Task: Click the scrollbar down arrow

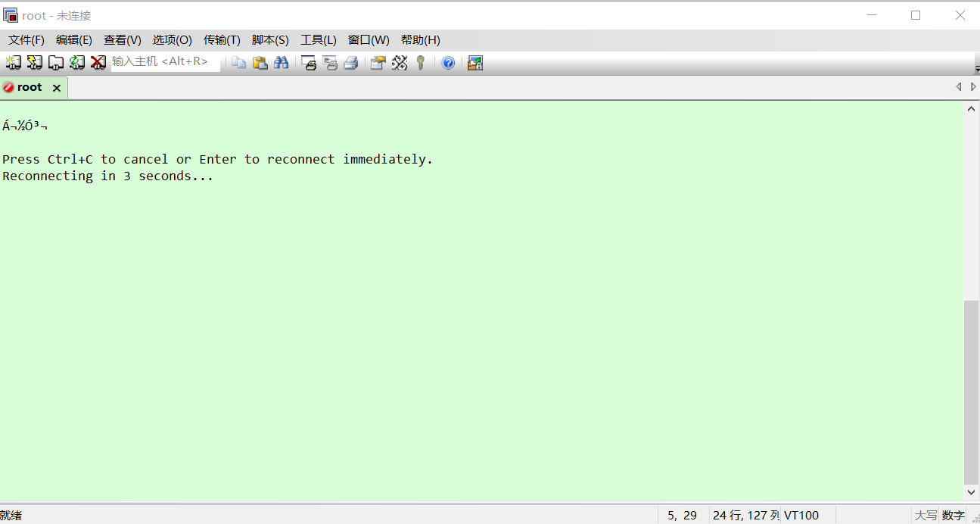Action: click(972, 493)
